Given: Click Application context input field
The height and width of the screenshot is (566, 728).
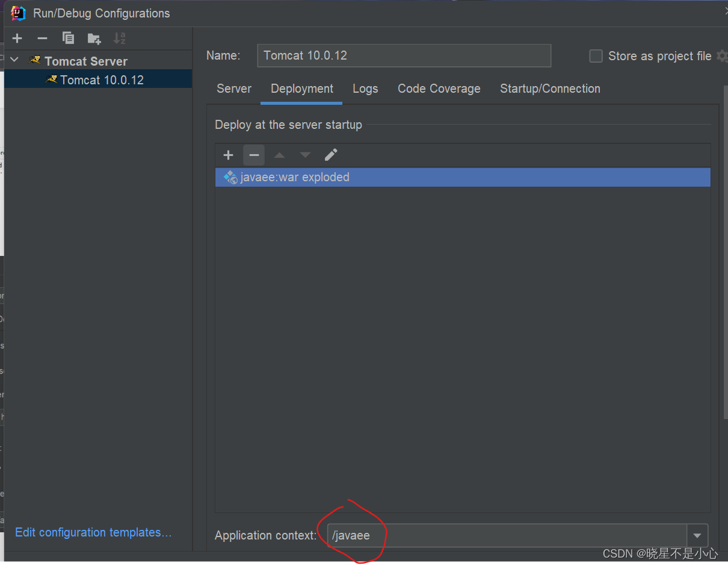Looking at the screenshot, I should (507, 535).
